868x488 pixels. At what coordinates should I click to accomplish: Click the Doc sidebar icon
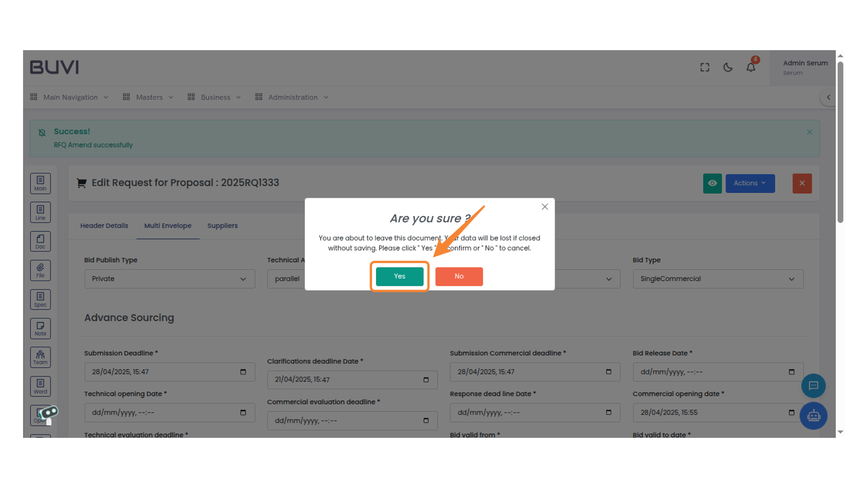pos(40,241)
